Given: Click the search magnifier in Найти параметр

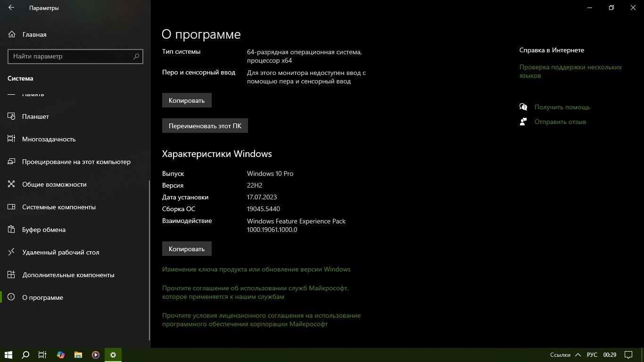Looking at the screenshot, I should coord(136,56).
